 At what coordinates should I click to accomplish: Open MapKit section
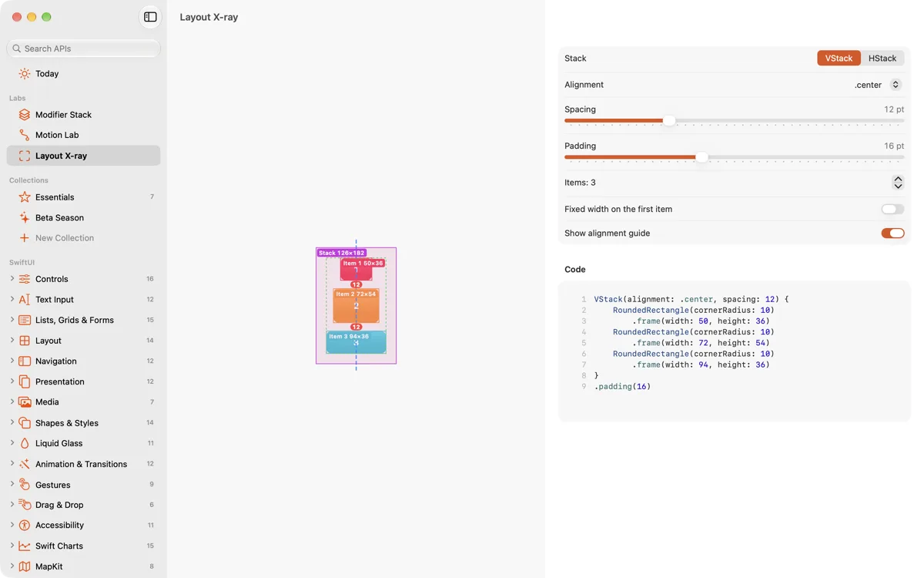coord(83,566)
